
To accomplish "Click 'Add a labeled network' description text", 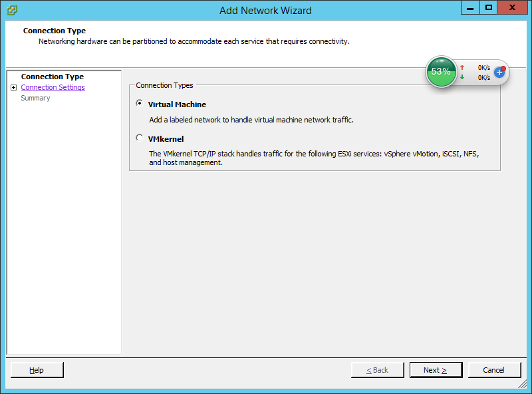I will (x=251, y=120).
